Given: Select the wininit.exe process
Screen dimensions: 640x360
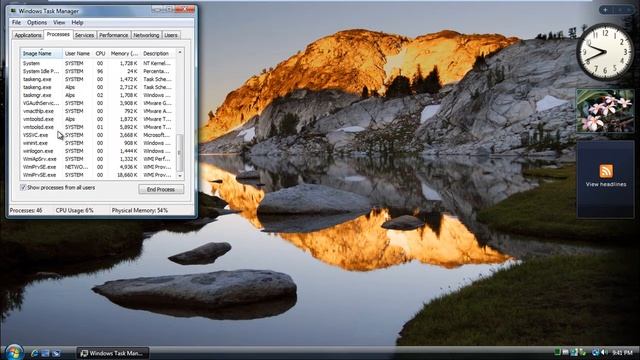Looking at the screenshot, I should (98, 143).
